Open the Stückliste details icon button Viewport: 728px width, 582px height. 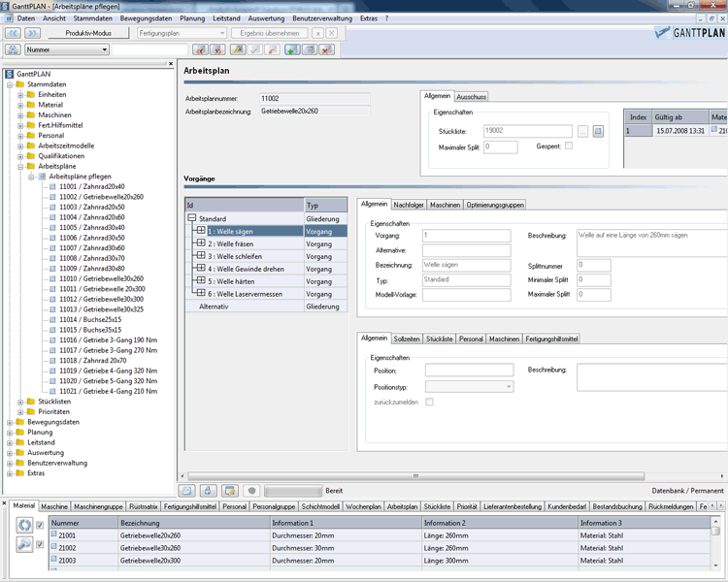(x=598, y=131)
